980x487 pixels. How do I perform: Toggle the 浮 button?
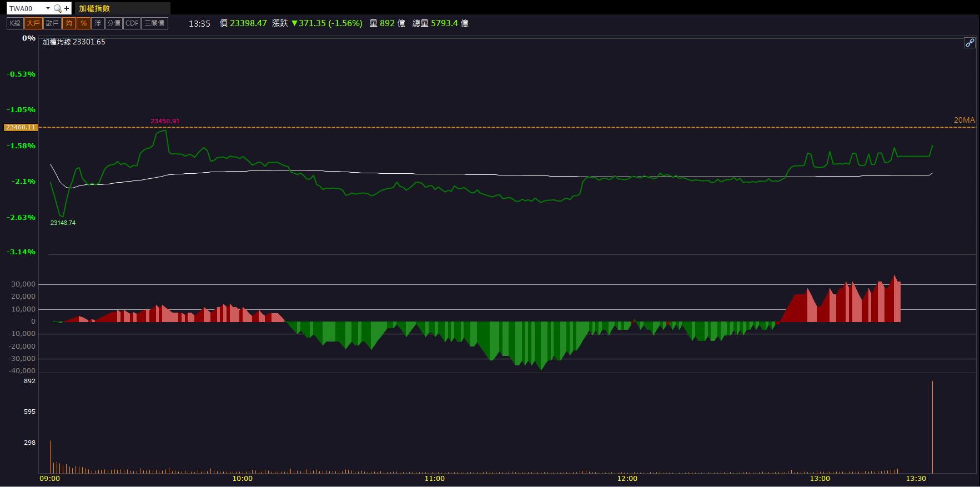pos(98,23)
